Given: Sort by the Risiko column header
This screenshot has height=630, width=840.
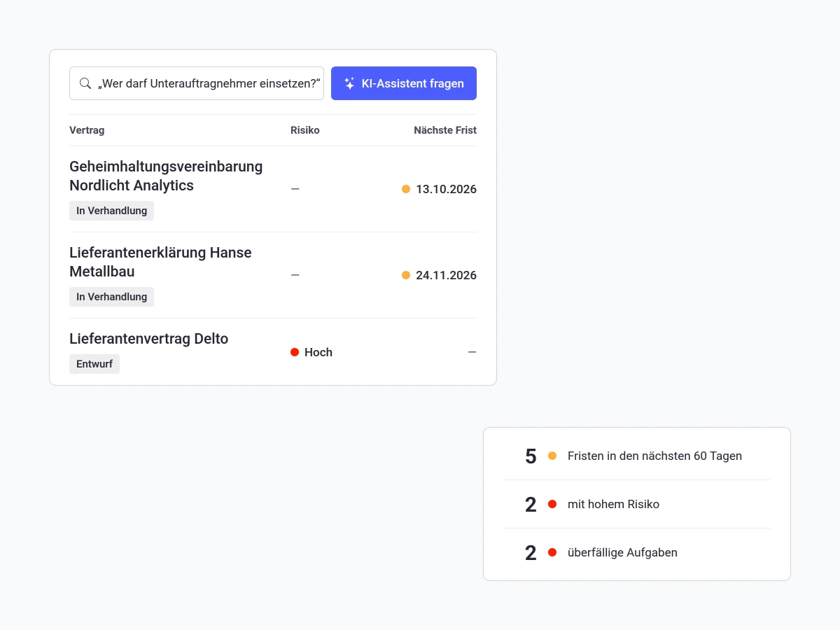Looking at the screenshot, I should (x=305, y=130).
